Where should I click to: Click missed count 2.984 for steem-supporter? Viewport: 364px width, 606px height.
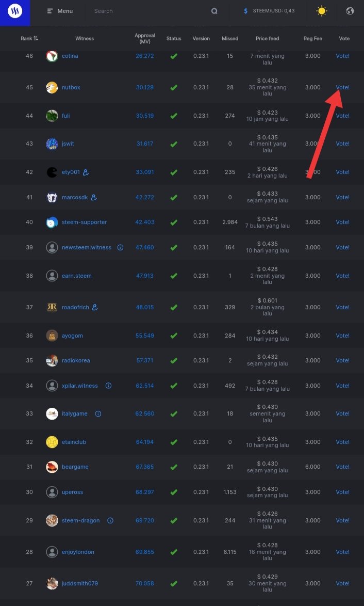coord(230,222)
